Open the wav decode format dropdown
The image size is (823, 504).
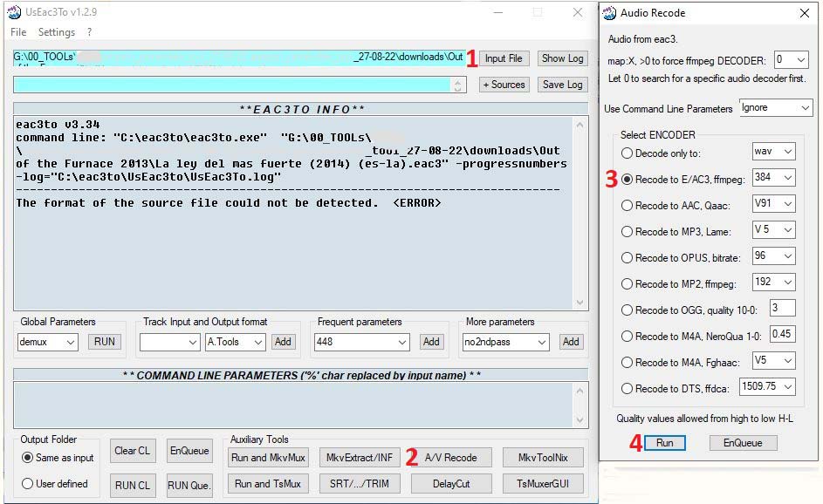[x=773, y=152]
